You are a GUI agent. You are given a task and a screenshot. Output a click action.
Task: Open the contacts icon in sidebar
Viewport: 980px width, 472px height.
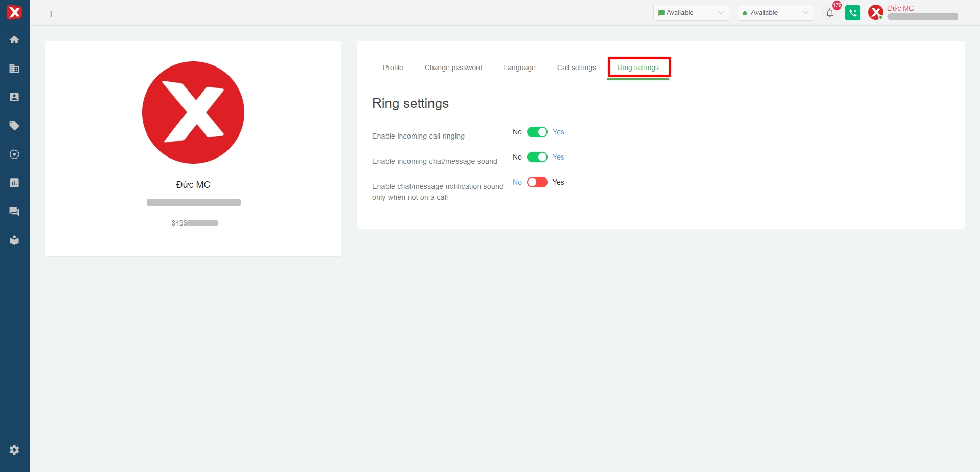[14, 97]
